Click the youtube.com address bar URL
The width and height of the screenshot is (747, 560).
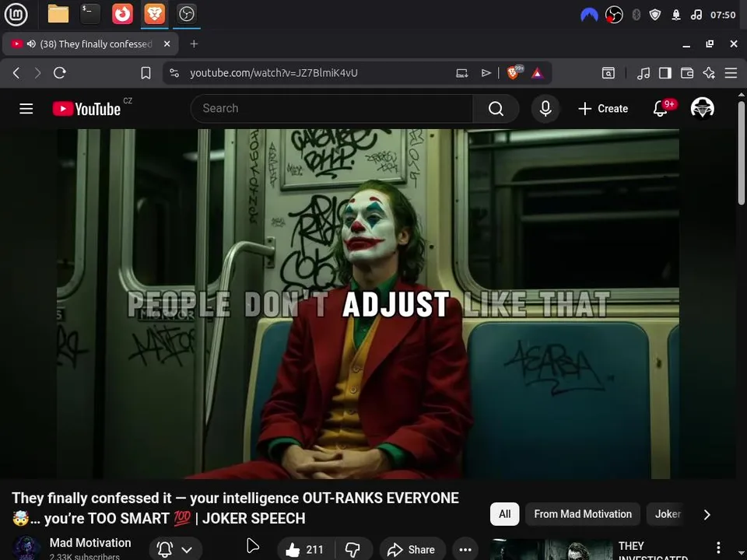(x=273, y=73)
